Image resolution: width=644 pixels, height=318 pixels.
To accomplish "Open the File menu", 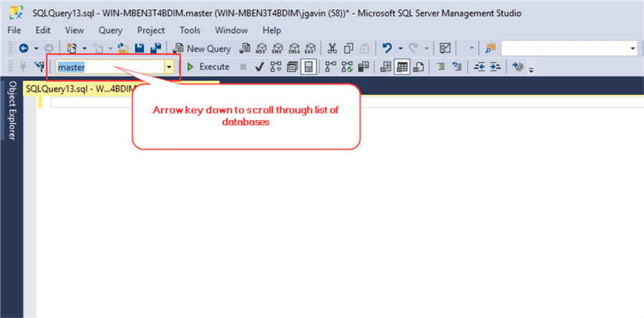I will [x=14, y=30].
